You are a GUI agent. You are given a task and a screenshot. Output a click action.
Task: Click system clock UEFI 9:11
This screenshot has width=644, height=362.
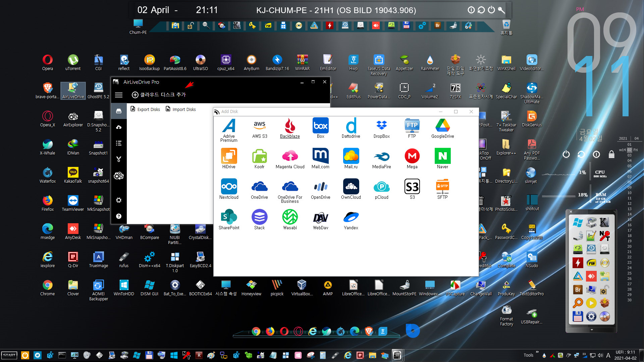click(x=625, y=355)
